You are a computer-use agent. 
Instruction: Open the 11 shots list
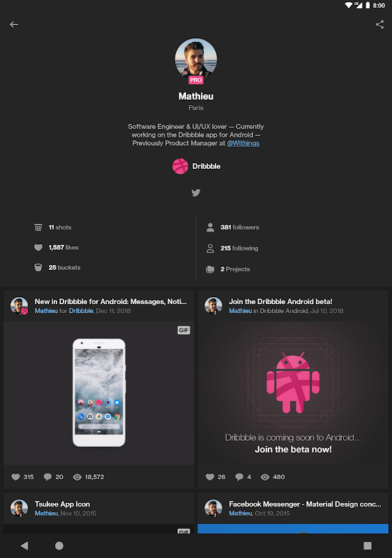(x=52, y=227)
